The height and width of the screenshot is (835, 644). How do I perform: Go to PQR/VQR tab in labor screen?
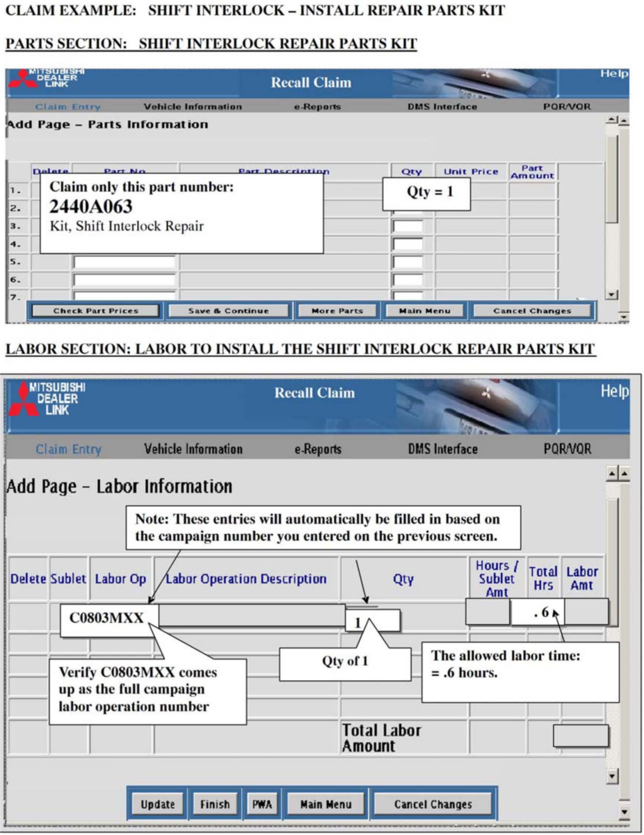pos(567,449)
